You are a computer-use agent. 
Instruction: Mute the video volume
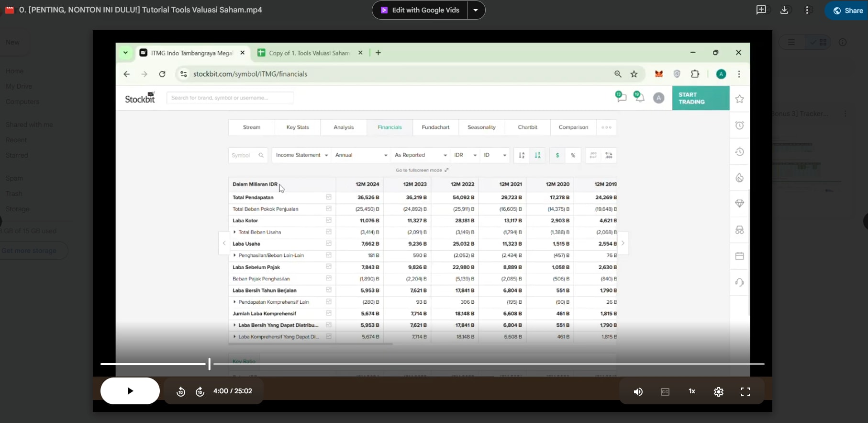tap(638, 391)
